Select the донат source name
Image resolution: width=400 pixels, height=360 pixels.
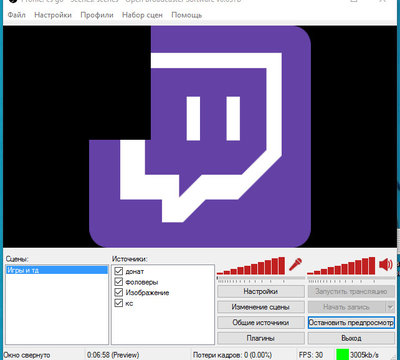click(x=135, y=271)
